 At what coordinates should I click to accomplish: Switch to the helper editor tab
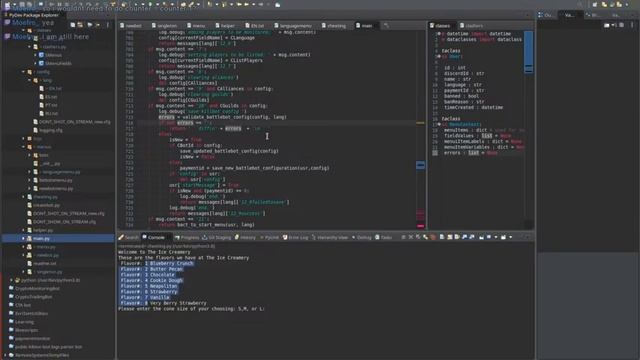tap(225, 26)
